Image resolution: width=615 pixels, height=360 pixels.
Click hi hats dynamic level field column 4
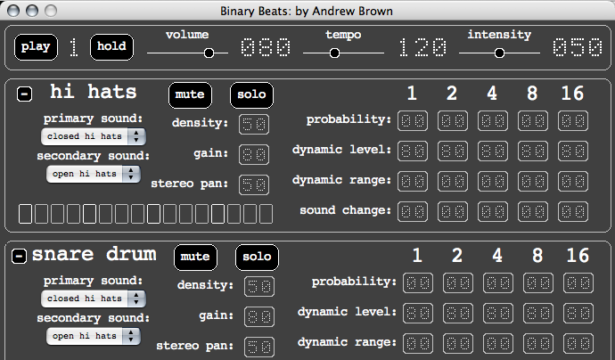click(x=493, y=151)
